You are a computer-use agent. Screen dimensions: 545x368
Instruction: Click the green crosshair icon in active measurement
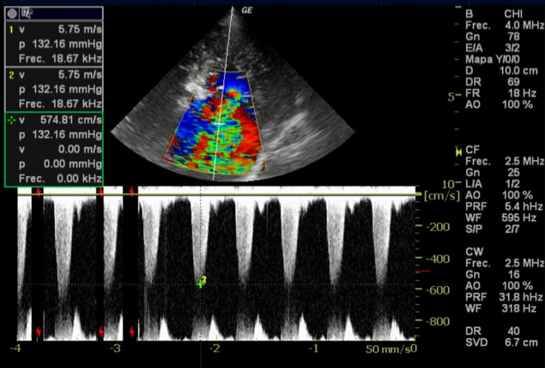[x=11, y=120]
